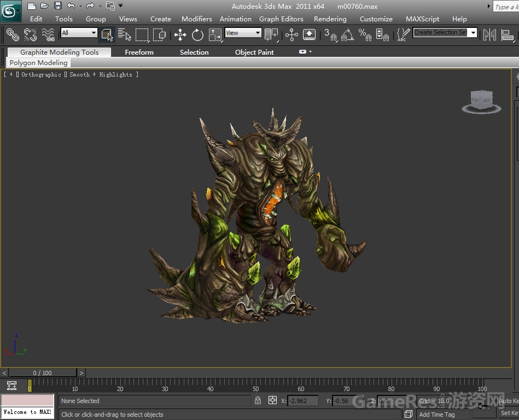Screen dimensions: 519x420
Task: Open the Graph Editors menu
Action: click(281, 19)
